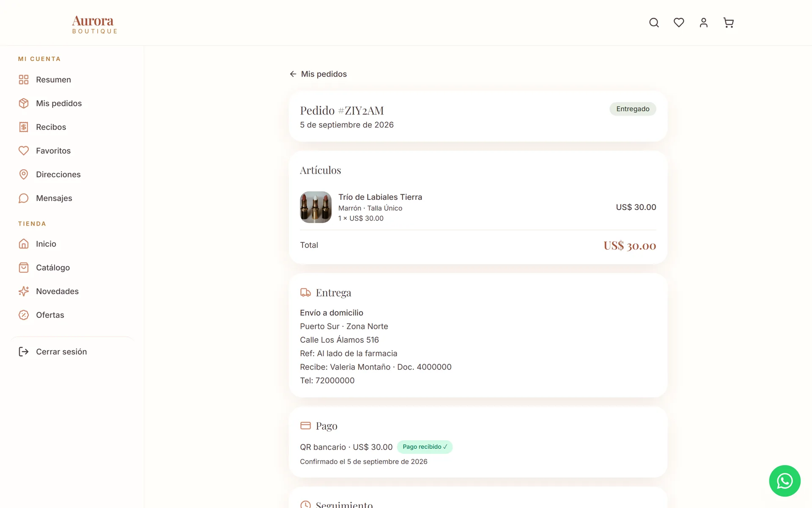Click the Recibos receipt icon

click(x=24, y=127)
